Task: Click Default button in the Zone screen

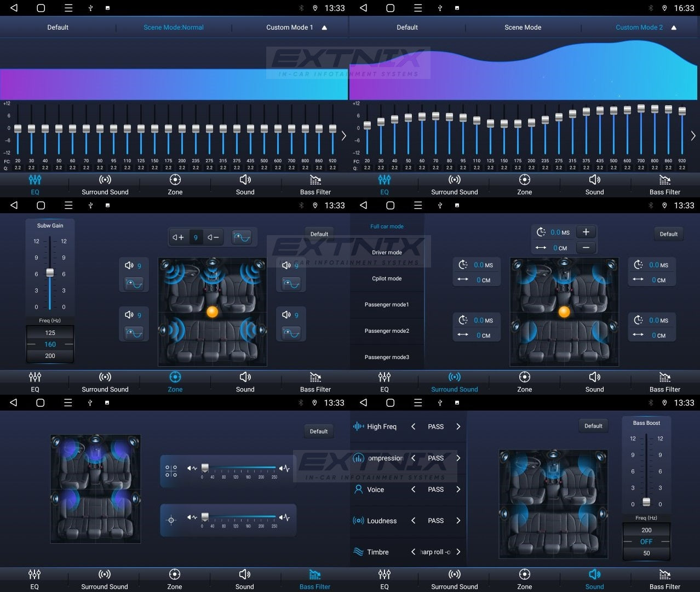Action: tap(319, 234)
